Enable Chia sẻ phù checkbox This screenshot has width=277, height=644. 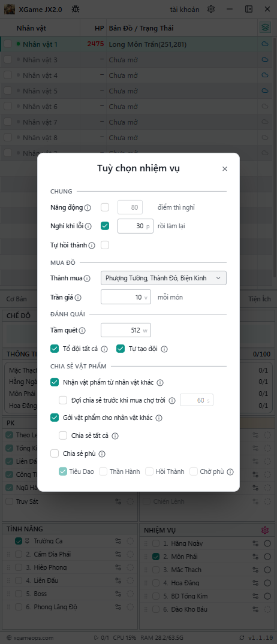click(54, 454)
